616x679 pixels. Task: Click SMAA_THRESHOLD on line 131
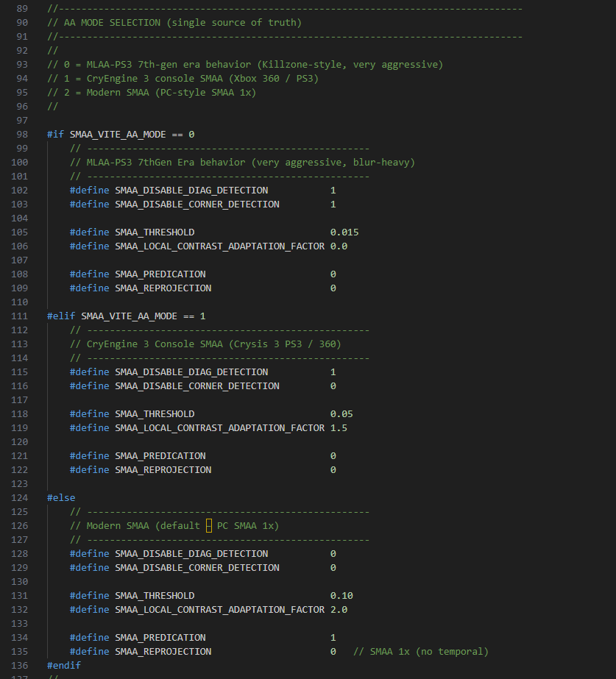[155, 595]
